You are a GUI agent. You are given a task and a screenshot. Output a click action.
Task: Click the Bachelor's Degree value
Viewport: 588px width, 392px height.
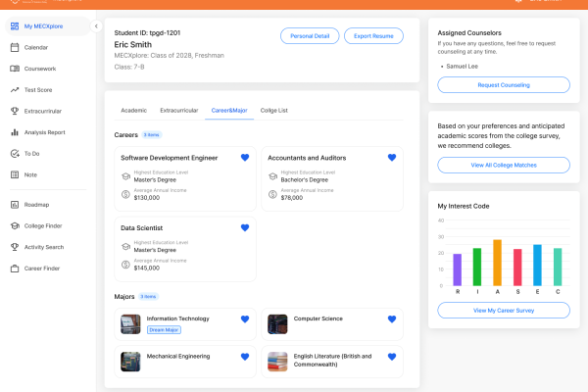pos(305,180)
